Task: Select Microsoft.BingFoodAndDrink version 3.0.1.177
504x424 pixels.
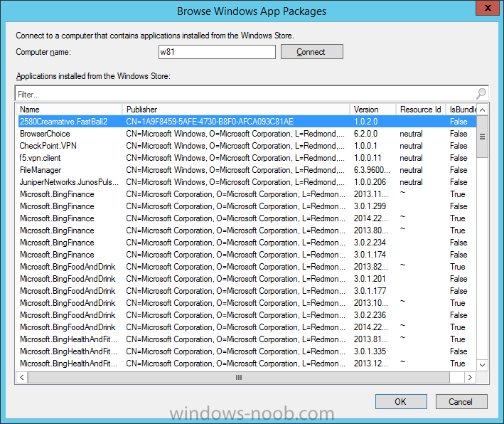Action: (247, 291)
